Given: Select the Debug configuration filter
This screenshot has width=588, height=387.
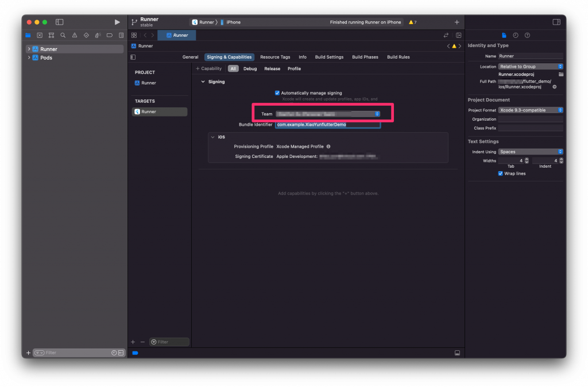Looking at the screenshot, I should [x=250, y=69].
